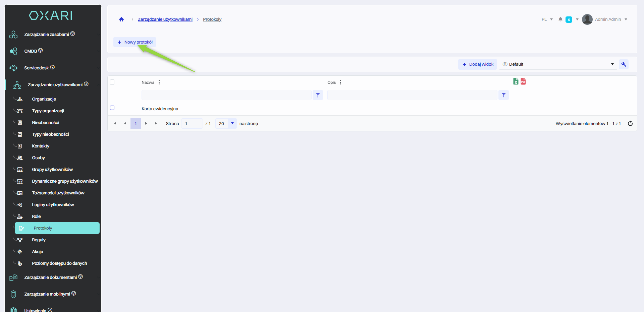
Task: Click the Opis column filter icon
Action: tap(503, 95)
